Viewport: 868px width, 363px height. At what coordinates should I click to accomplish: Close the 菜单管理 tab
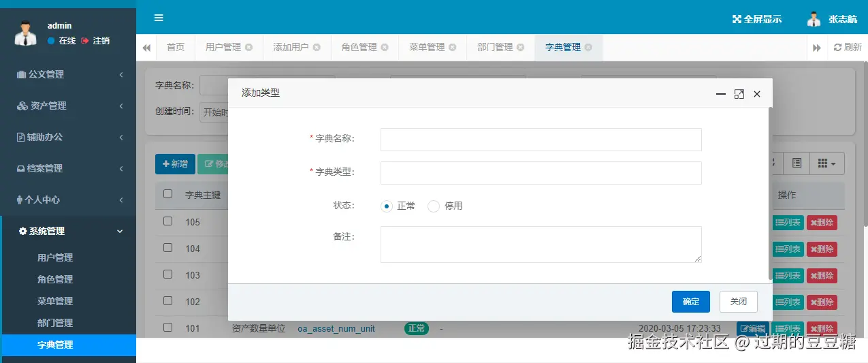(x=452, y=48)
